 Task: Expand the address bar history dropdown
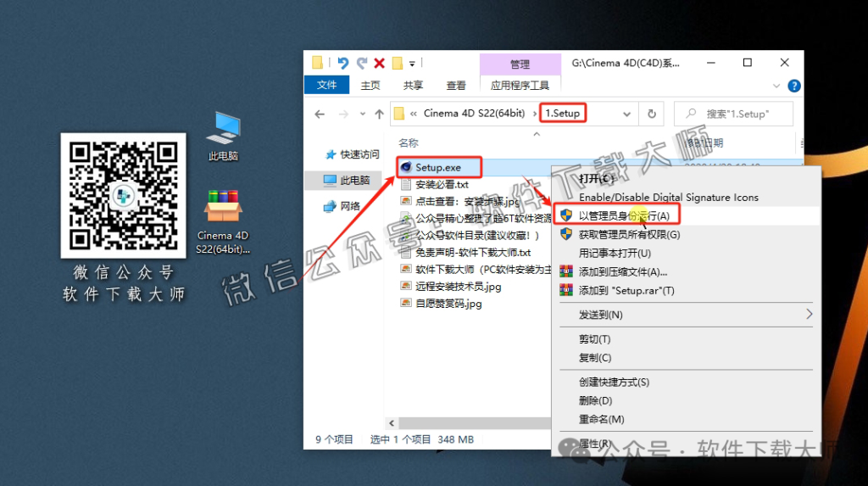pos(626,115)
